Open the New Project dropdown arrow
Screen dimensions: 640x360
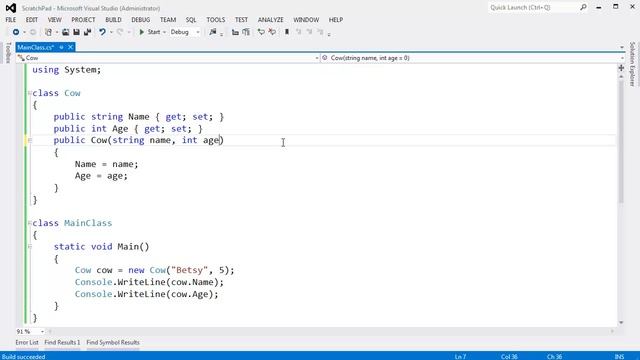pyautogui.click(x=57, y=32)
